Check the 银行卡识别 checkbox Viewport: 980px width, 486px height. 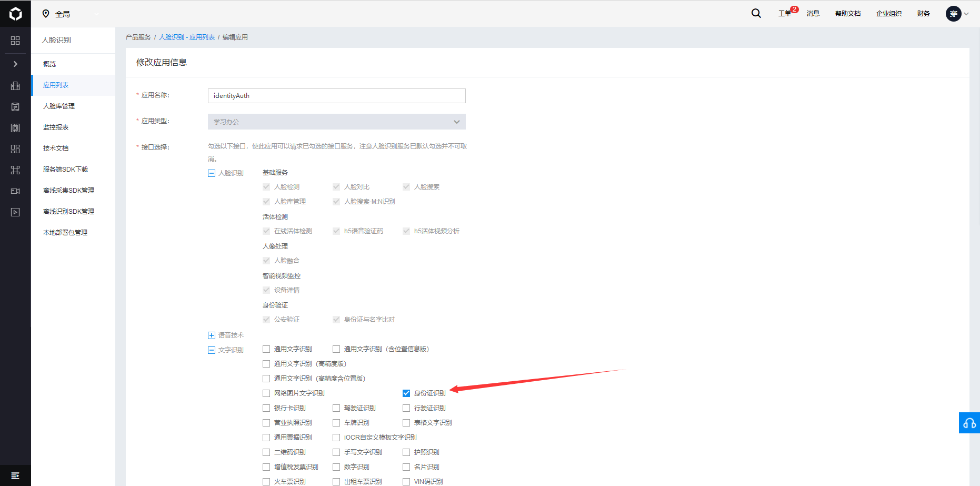click(266, 408)
